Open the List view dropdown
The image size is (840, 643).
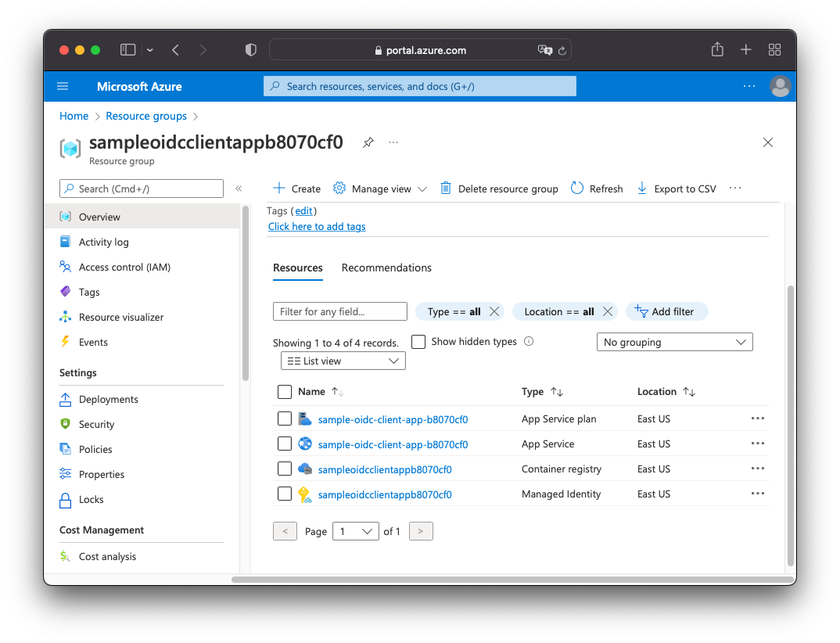click(343, 361)
